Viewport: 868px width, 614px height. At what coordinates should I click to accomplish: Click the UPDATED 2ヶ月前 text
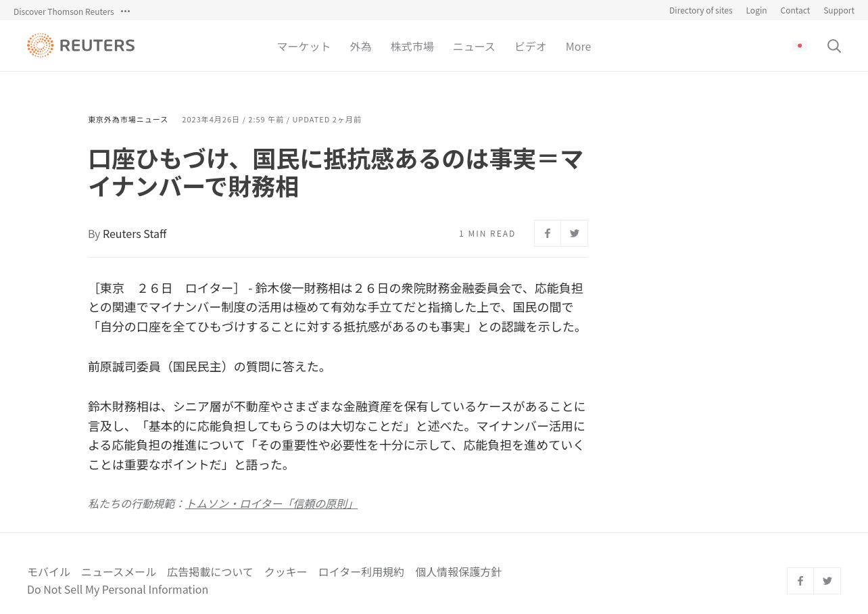pyautogui.click(x=327, y=120)
